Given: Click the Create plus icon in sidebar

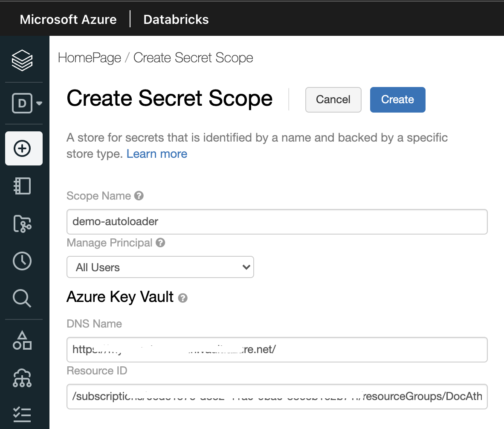Looking at the screenshot, I should [x=24, y=148].
